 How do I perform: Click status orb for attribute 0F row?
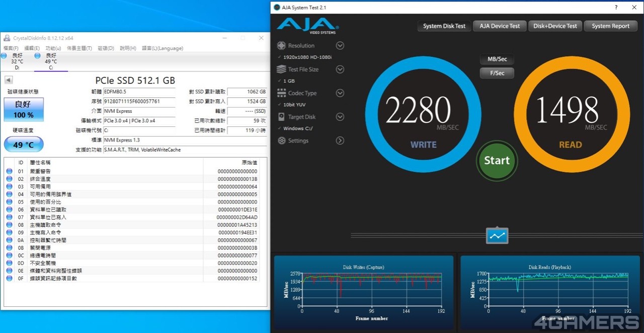click(9, 279)
